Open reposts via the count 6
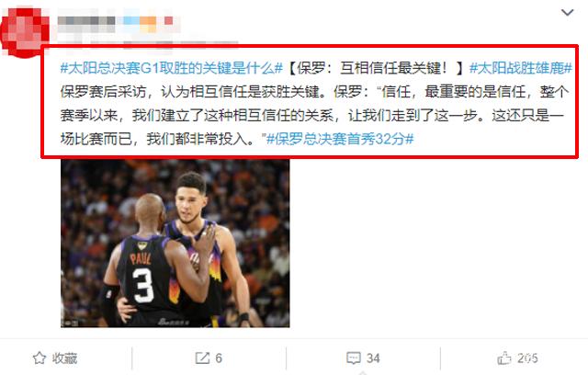 pos(219,358)
